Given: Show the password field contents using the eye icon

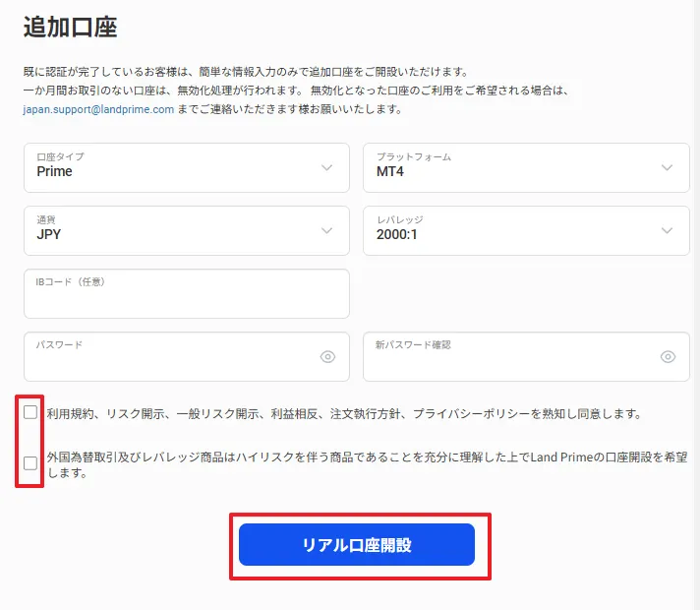Looking at the screenshot, I should (x=327, y=356).
